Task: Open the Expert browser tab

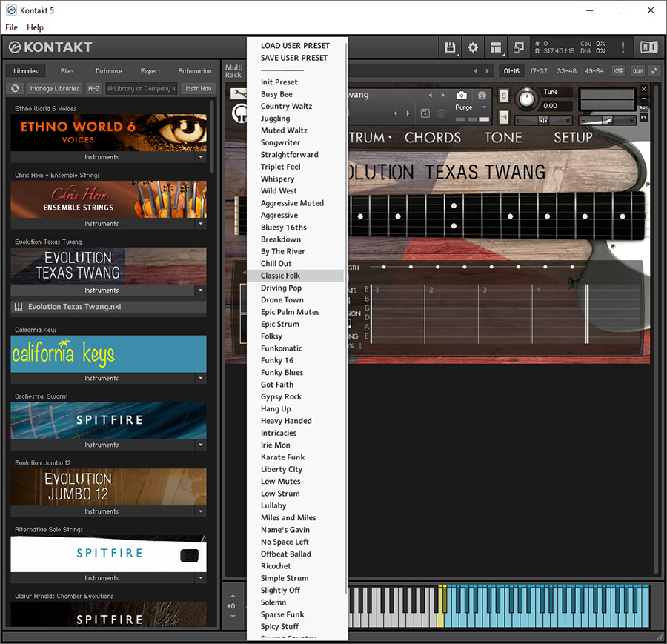Action: coord(150,71)
